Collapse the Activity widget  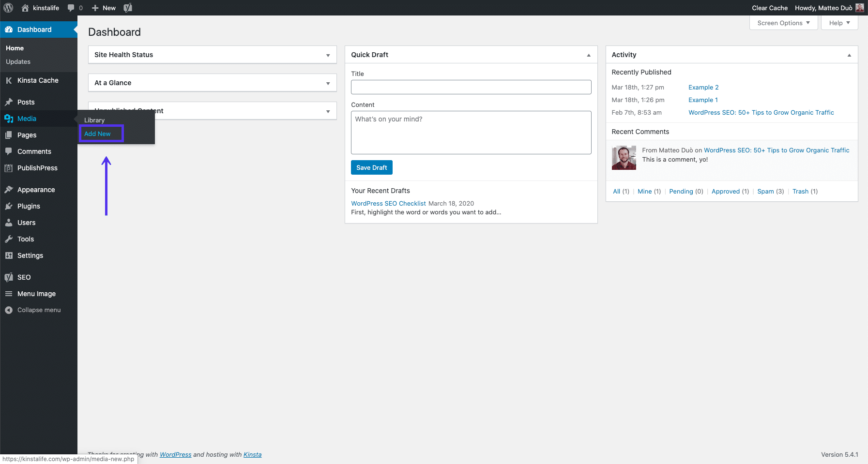(849, 55)
